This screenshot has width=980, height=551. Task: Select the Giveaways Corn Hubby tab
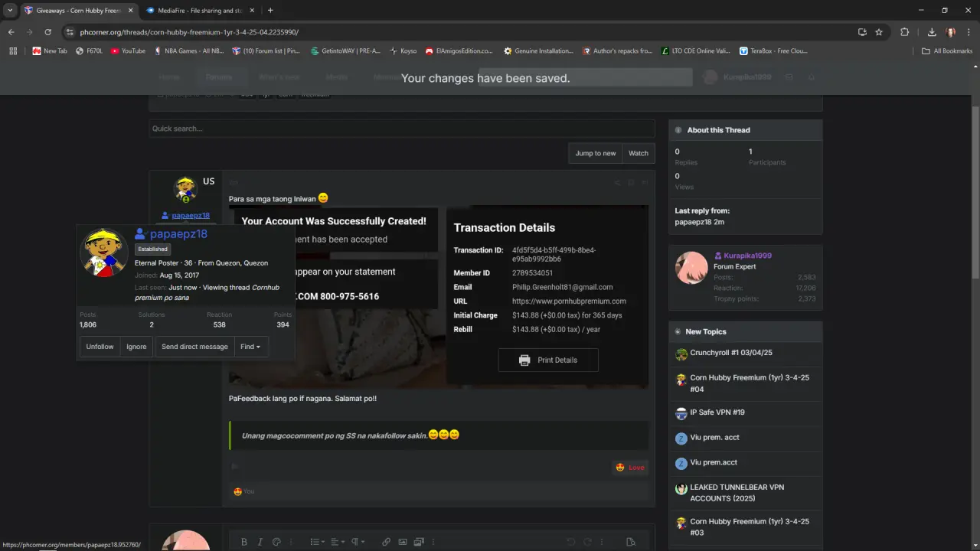click(x=78, y=11)
